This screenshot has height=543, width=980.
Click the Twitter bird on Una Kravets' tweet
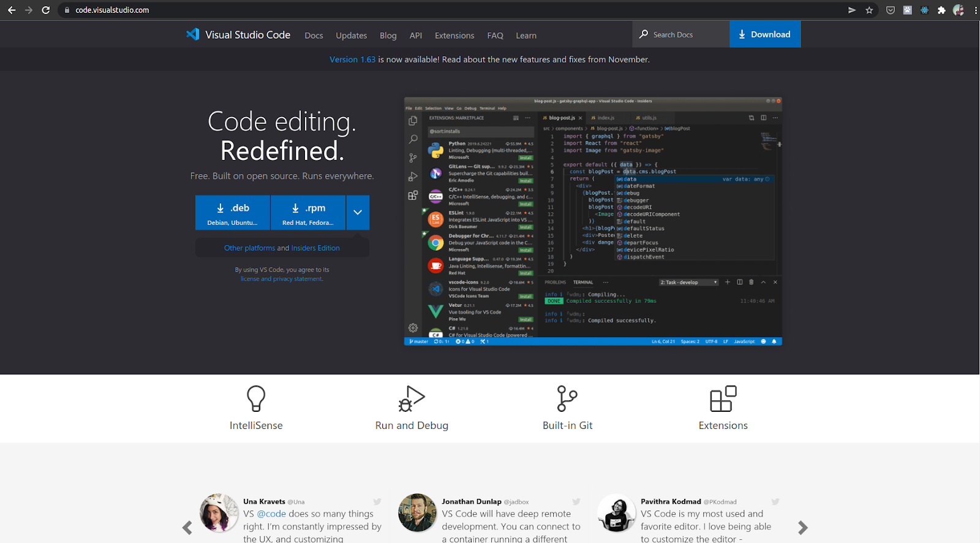377,501
